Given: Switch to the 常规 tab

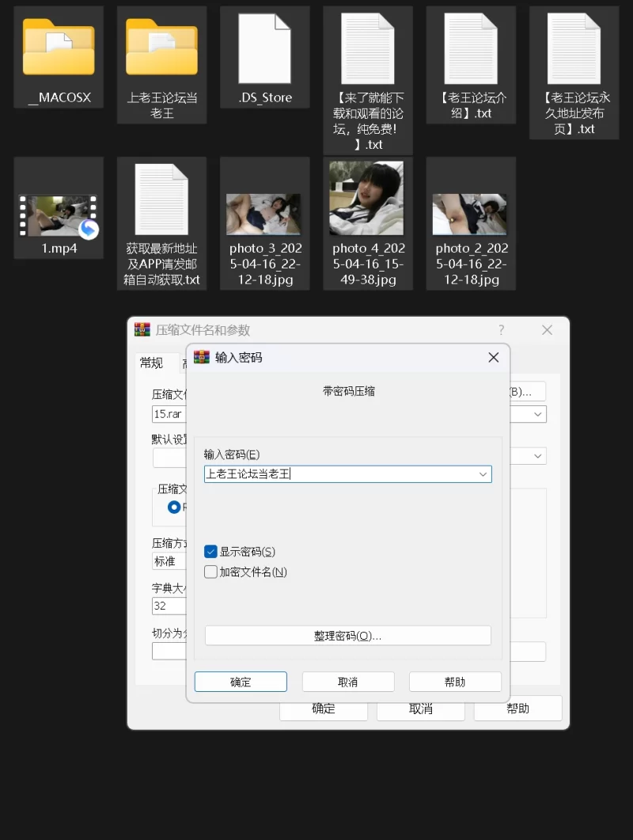Looking at the screenshot, I should click(151, 363).
